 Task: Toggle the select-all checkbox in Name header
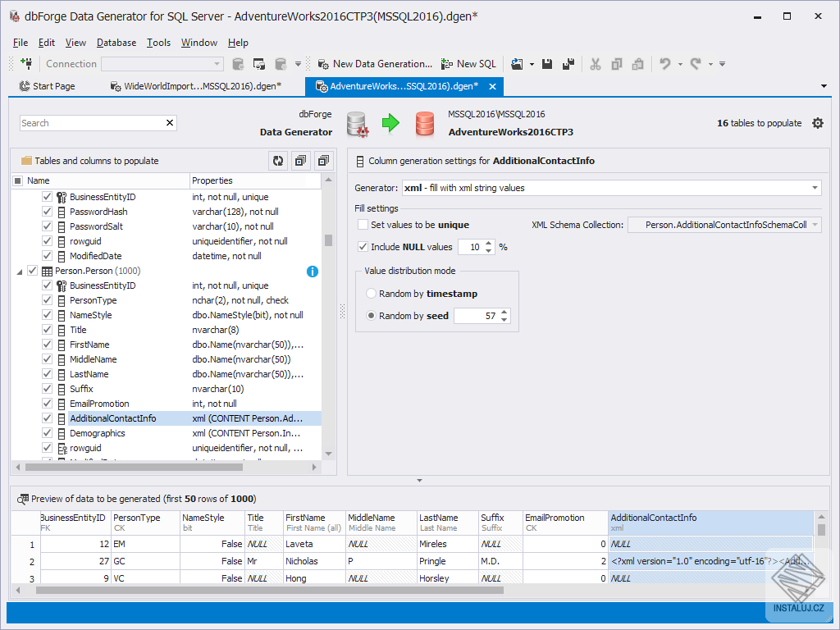pyautogui.click(x=18, y=180)
